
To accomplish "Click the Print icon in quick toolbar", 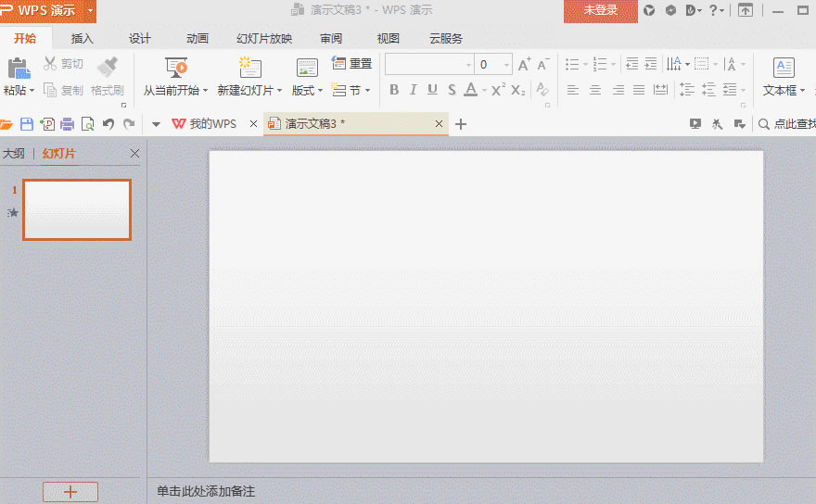I will pos(67,124).
